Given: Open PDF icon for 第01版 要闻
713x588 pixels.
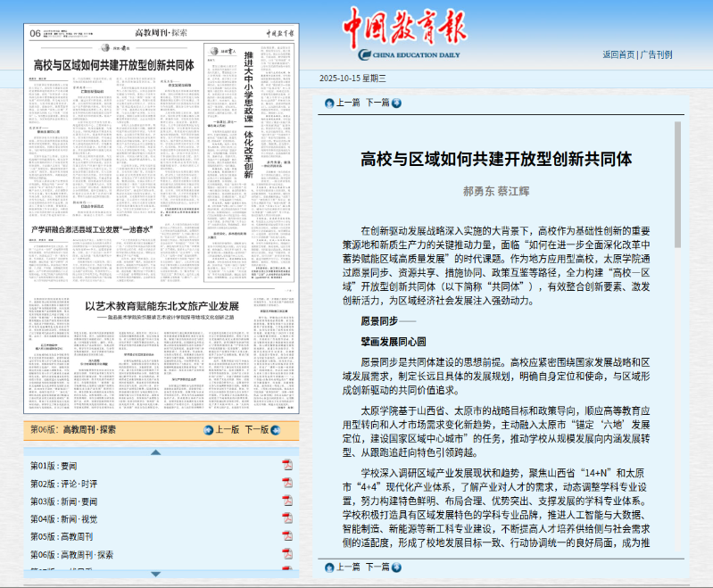Looking at the screenshot, I should pyautogui.click(x=287, y=466).
